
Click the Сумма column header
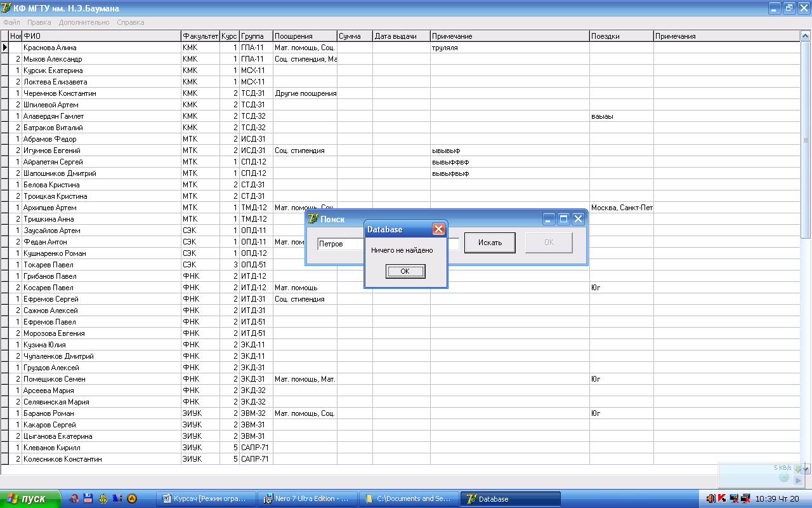tap(355, 36)
